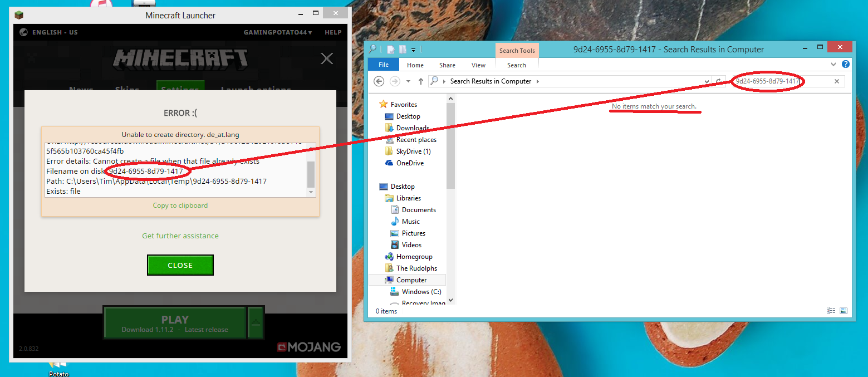Click the Search Tools contextual tab header
The image size is (868, 377).
click(517, 51)
